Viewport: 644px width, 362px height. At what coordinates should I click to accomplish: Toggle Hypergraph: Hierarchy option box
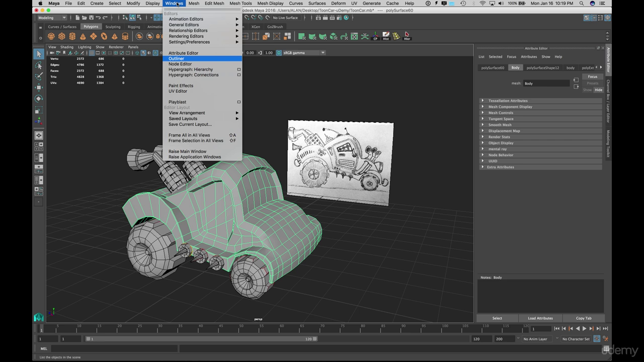pyautogui.click(x=238, y=69)
